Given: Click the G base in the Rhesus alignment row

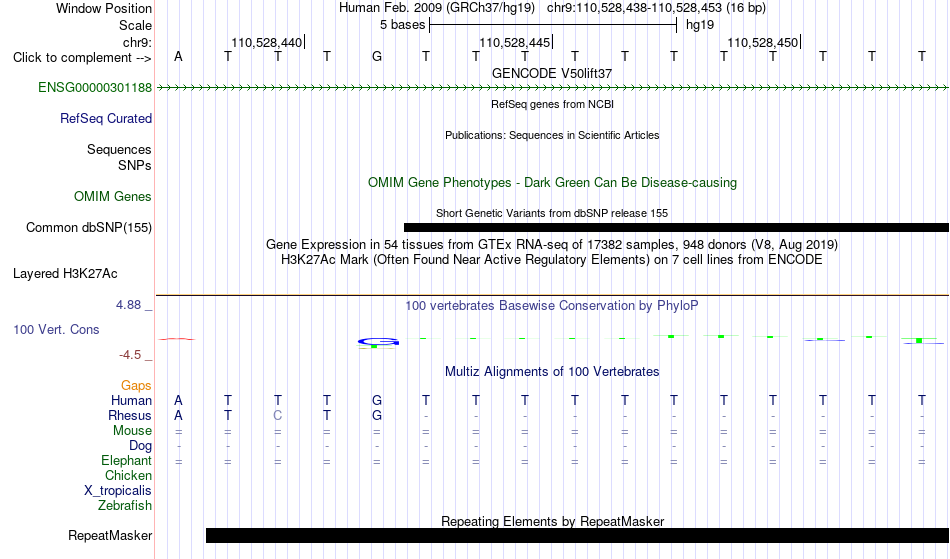Looking at the screenshot, I should (x=377, y=415).
